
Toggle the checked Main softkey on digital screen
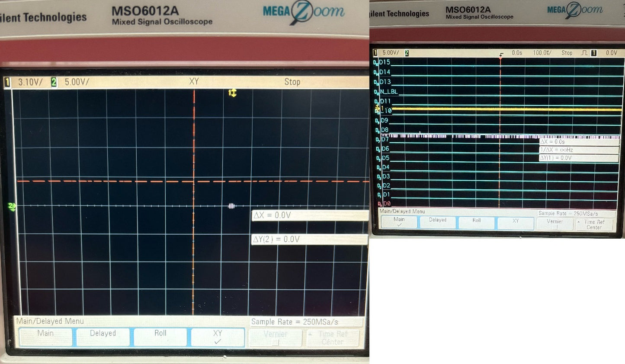[x=398, y=222]
